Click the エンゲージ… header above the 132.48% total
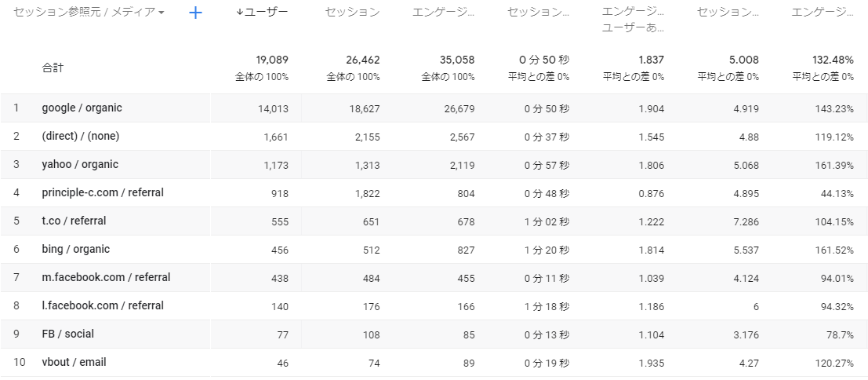 click(823, 13)
